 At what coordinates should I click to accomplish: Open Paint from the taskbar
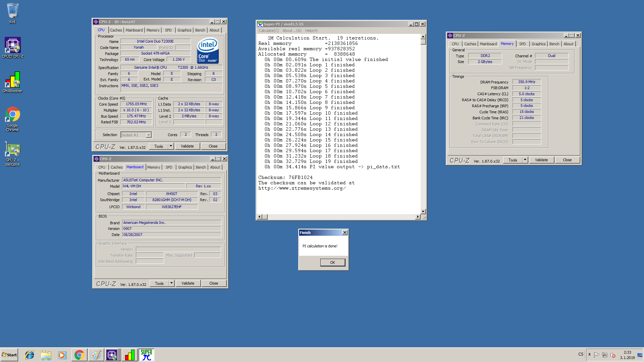(x=96, y=355)
